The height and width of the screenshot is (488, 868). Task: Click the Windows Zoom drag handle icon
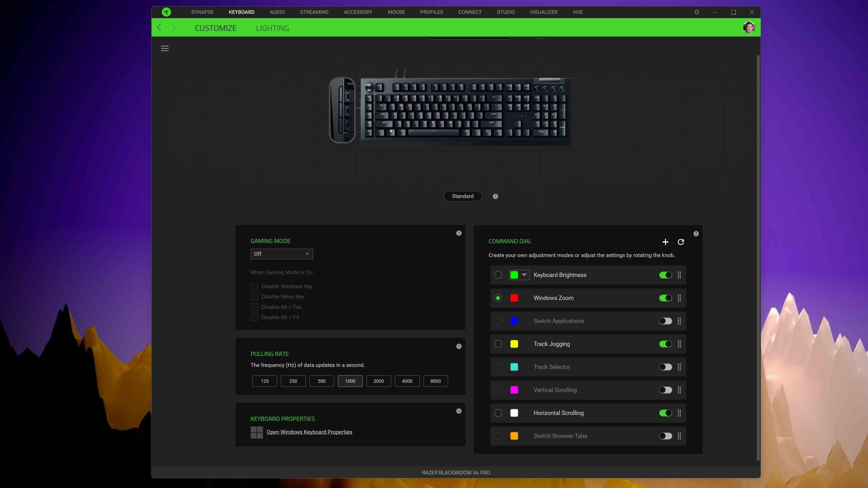tap(679, 298)
